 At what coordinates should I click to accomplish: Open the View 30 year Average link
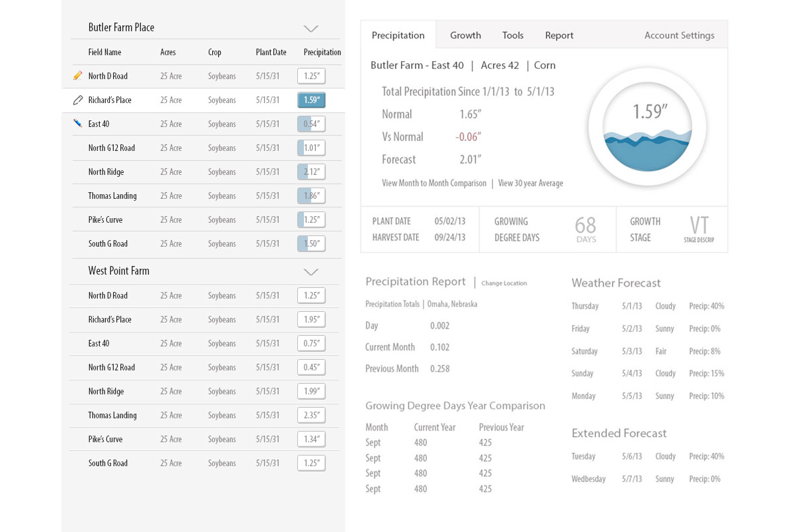(x=530, y=183)
